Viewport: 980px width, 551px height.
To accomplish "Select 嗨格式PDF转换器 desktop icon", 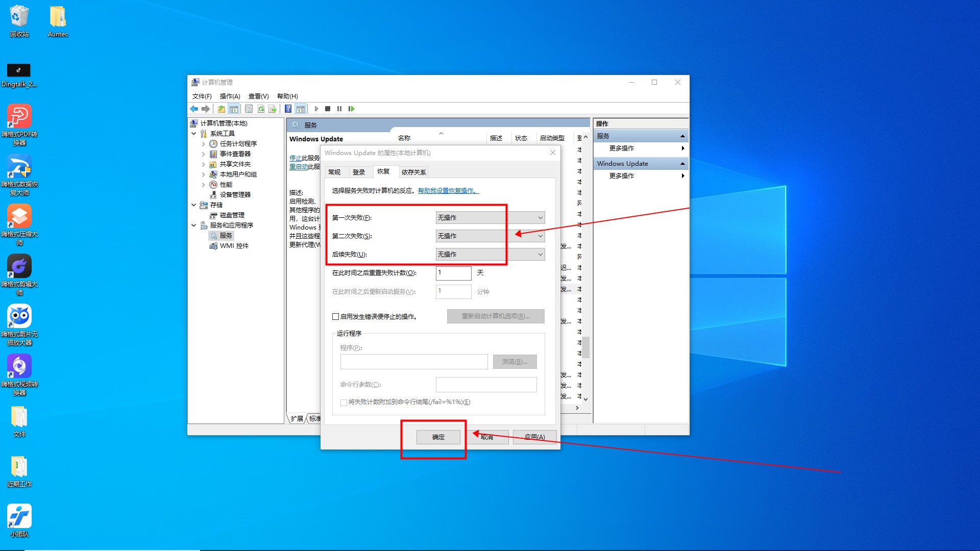I will 19,125.
